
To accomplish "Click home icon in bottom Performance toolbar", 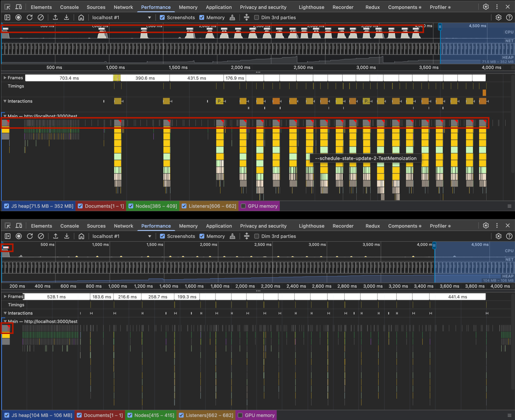I will coord(81,236).
